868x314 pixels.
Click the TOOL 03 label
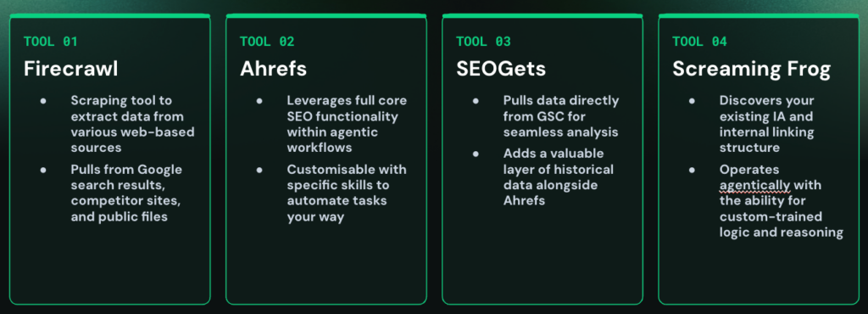point(483,42)
